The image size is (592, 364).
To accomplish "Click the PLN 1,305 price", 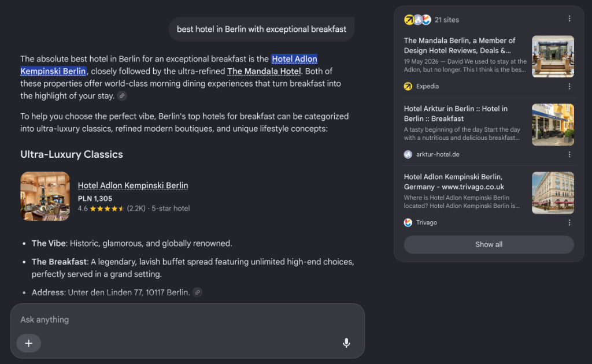I will point(95,198).
